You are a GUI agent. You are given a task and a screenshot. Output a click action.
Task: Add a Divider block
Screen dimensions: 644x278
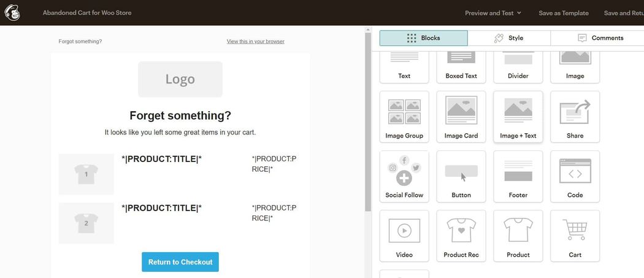[518, 67]
